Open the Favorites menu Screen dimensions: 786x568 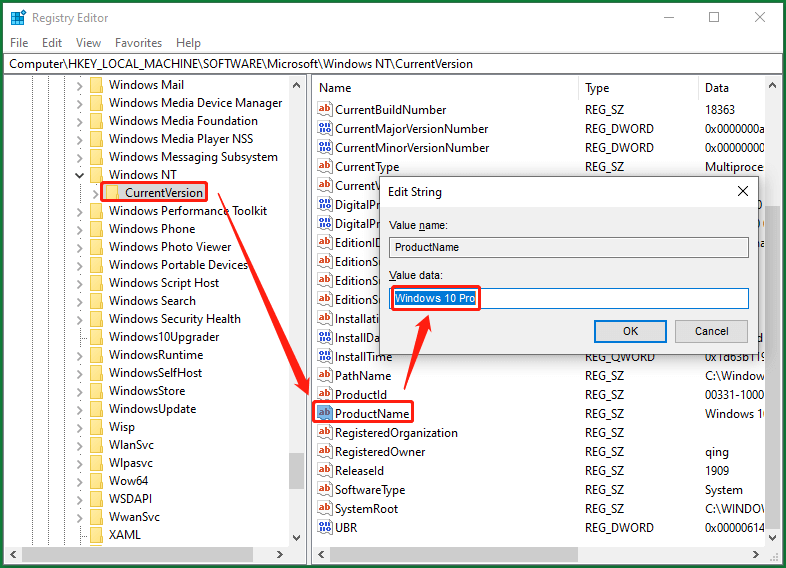[x=138, y=43]
